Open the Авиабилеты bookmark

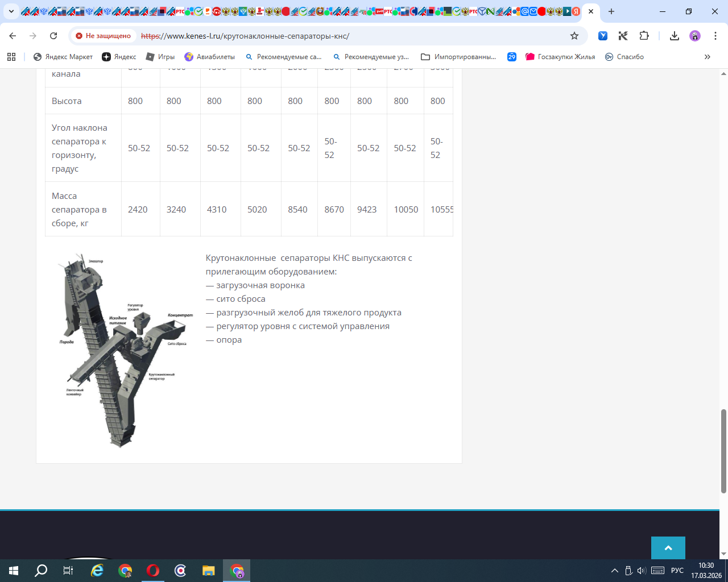point(209,57)
